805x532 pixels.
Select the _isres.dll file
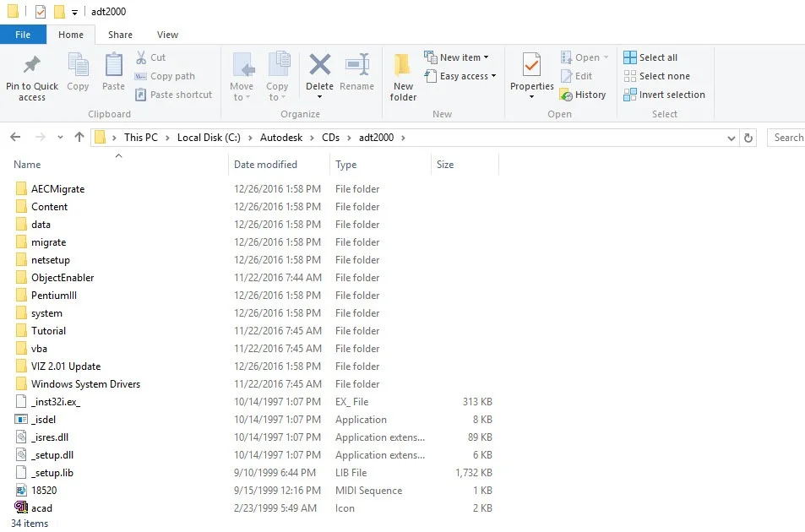pos(49,437)
